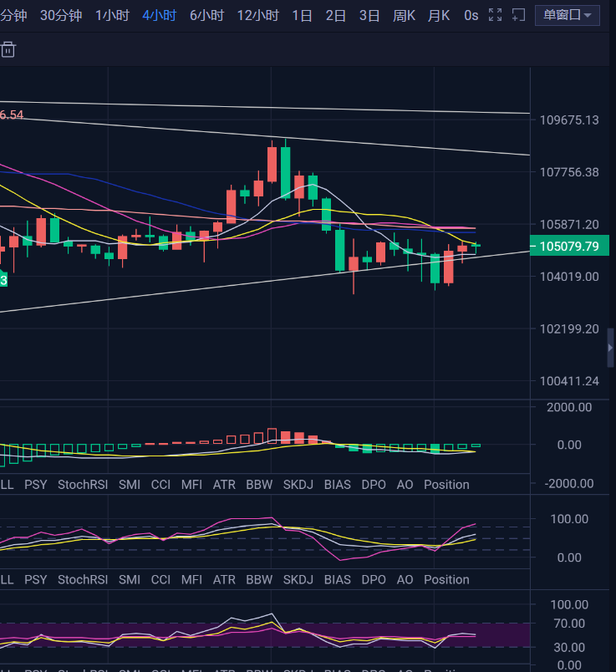Click MACD axis value 2000.00
Image resolution: width=616 pixels, height=672 pixels.
click(x=569, y=407)
